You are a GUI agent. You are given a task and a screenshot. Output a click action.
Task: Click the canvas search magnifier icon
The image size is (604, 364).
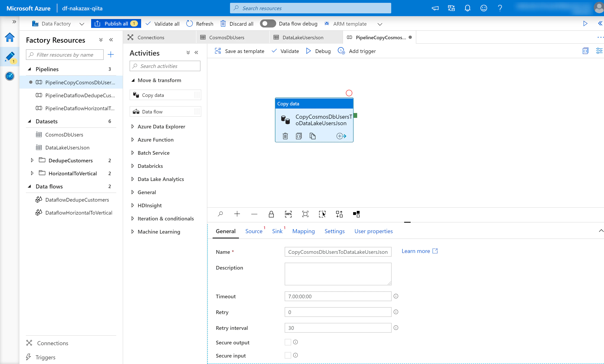220,214
